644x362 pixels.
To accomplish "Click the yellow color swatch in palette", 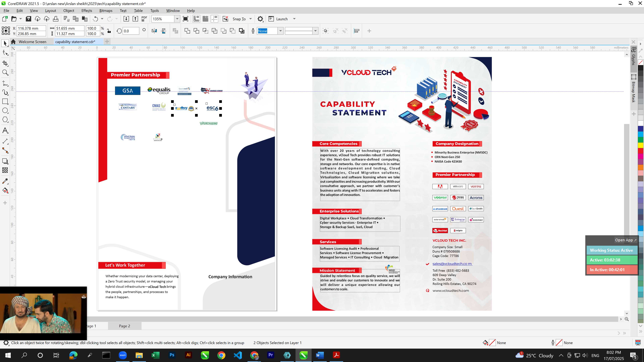I will coord(640,145).
